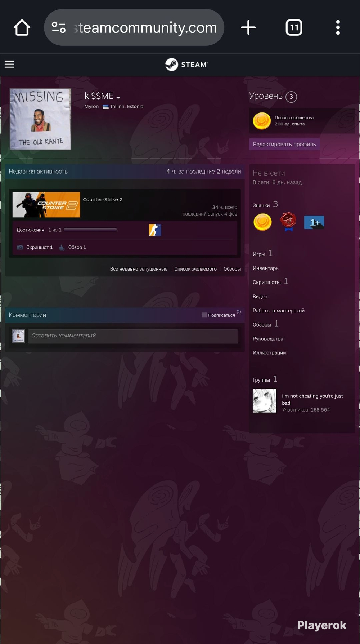The image size is (360, 644).
Task: Open the tab switcher showing 11 tabs
Action: coord(294,27)
